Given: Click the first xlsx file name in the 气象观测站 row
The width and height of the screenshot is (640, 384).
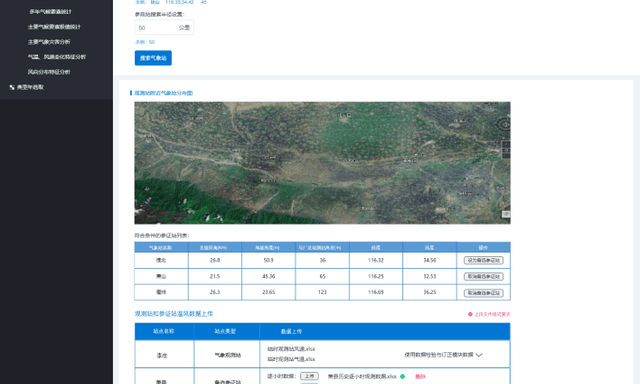Looking at the screenshot, I should click(291, 349).
